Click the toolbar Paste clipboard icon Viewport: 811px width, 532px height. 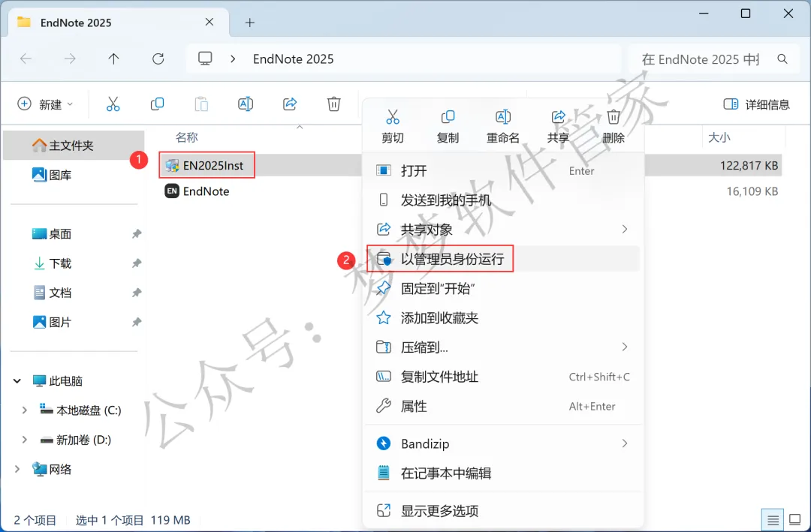point(201,104)
